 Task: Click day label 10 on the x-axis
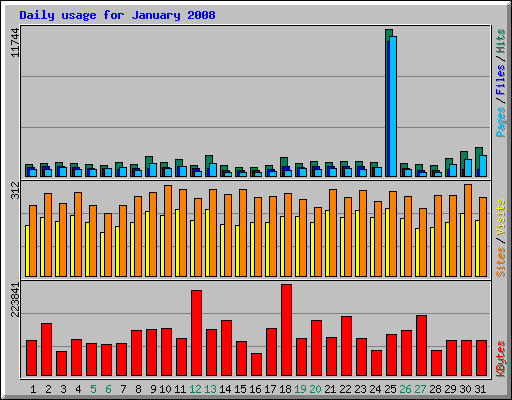tap(165, 389)
